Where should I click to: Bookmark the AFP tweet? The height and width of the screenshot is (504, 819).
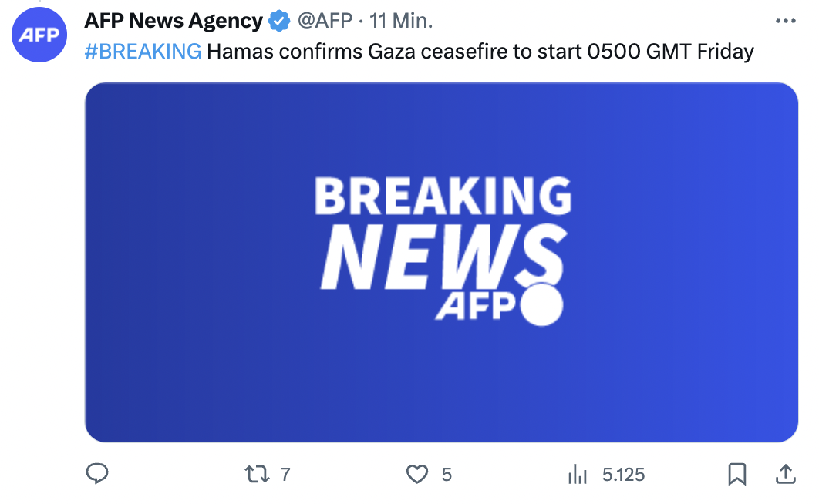coord(737,474)
